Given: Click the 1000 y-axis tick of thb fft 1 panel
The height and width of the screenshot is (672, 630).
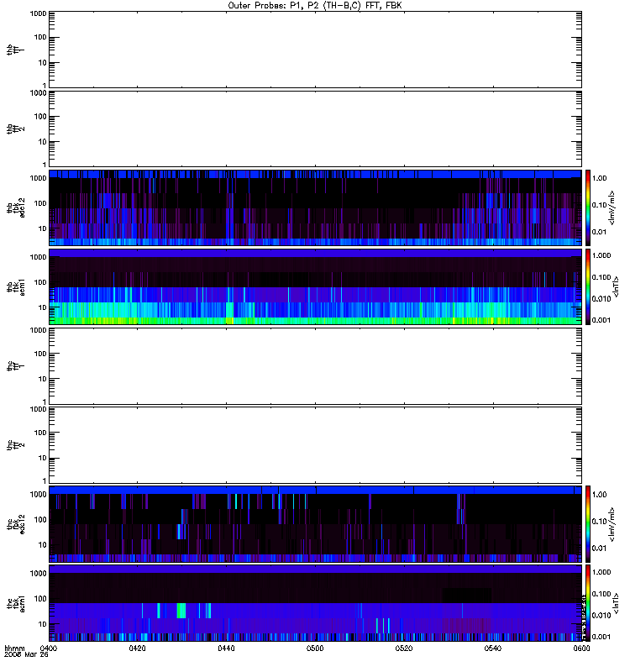Looking at the screenshot, I should click(38, 13).
